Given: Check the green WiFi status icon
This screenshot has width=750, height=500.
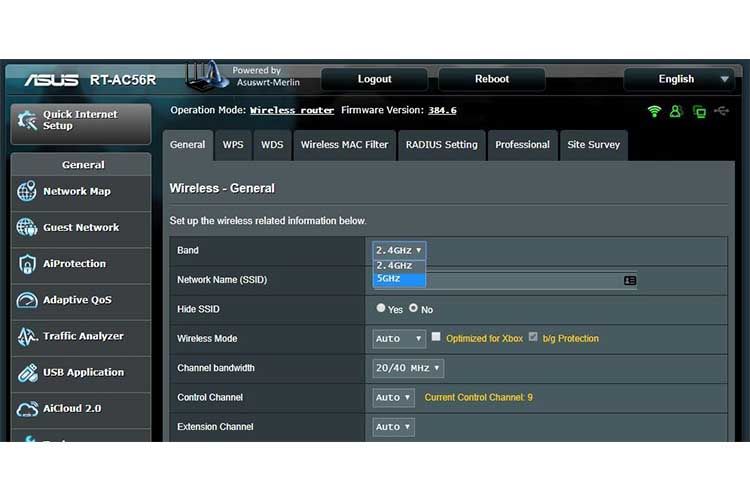Looking at the screenshot, I should click(654, 111).
